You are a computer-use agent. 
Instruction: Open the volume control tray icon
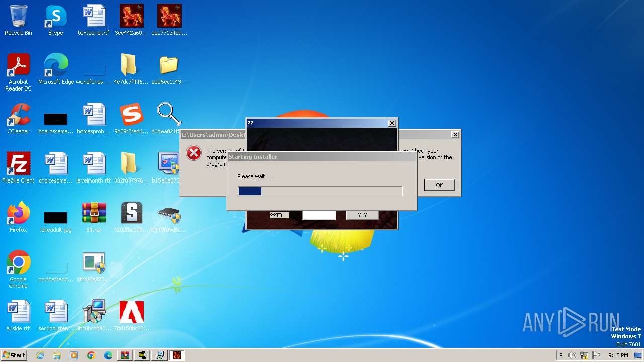click(572, 355)
